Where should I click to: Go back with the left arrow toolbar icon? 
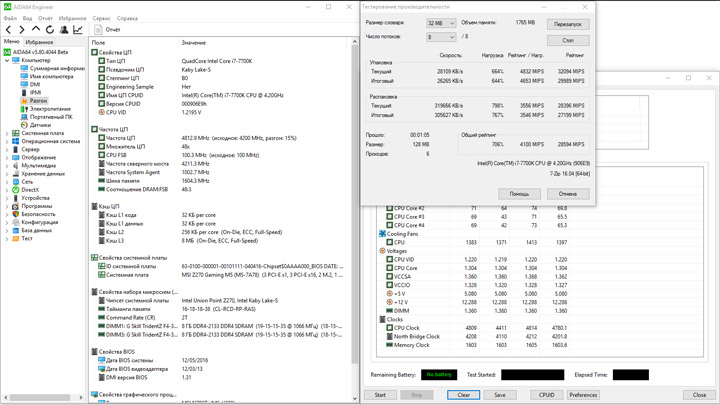tap(8, 30)
